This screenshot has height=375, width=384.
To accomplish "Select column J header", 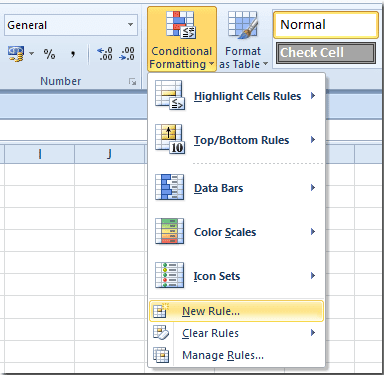I will (110, 154).
